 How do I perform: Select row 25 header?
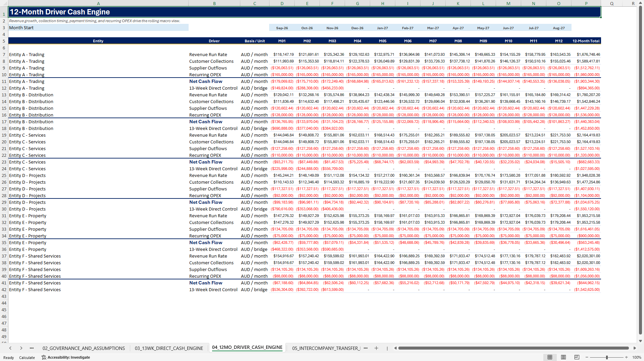pos(4,176)
